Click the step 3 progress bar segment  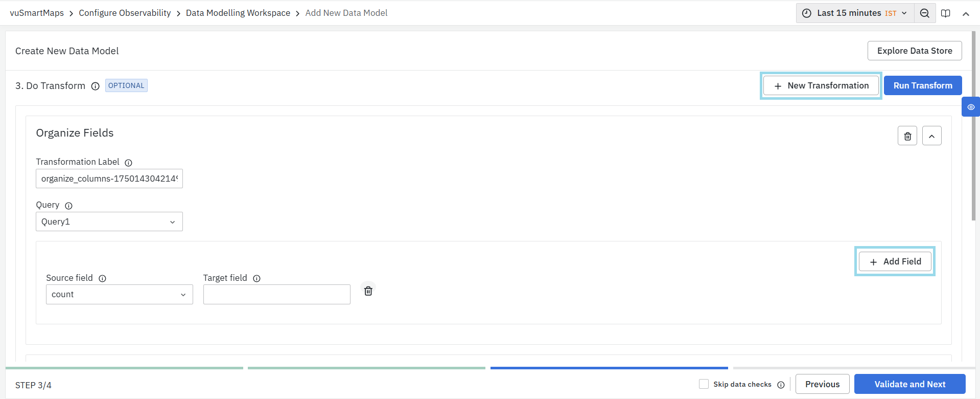coord(609,368)
